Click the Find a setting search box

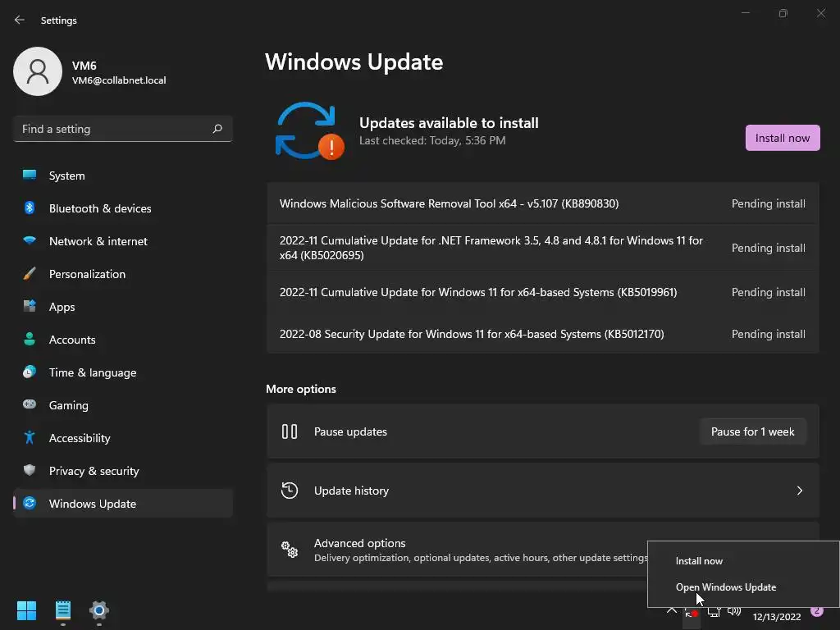[123, 129]
